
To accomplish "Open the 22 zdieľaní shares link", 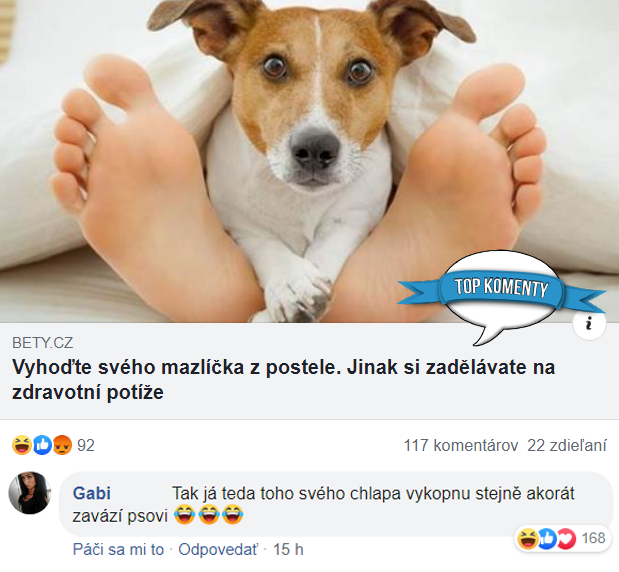I will coord(567,446).
